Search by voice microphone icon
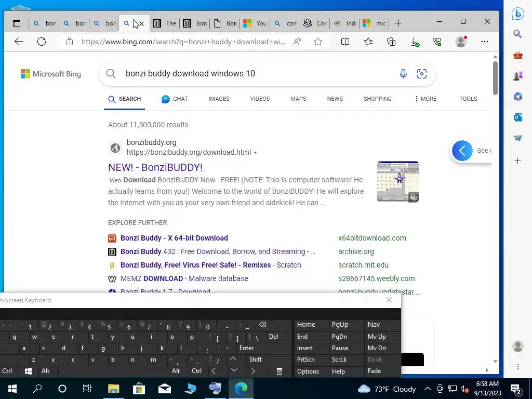Image resolution: width=532 pixels, height=399 pixels. coord(403,74)
